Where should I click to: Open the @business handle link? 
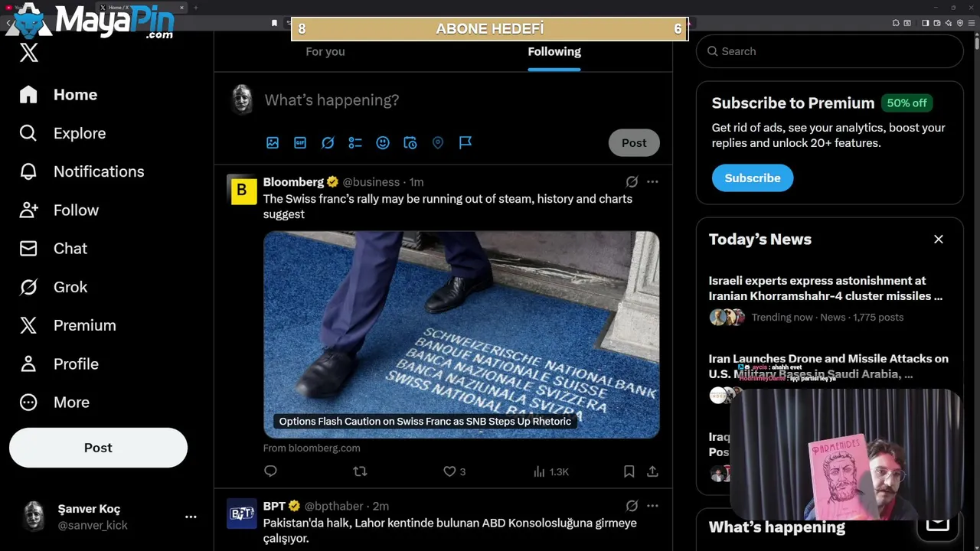371,182
